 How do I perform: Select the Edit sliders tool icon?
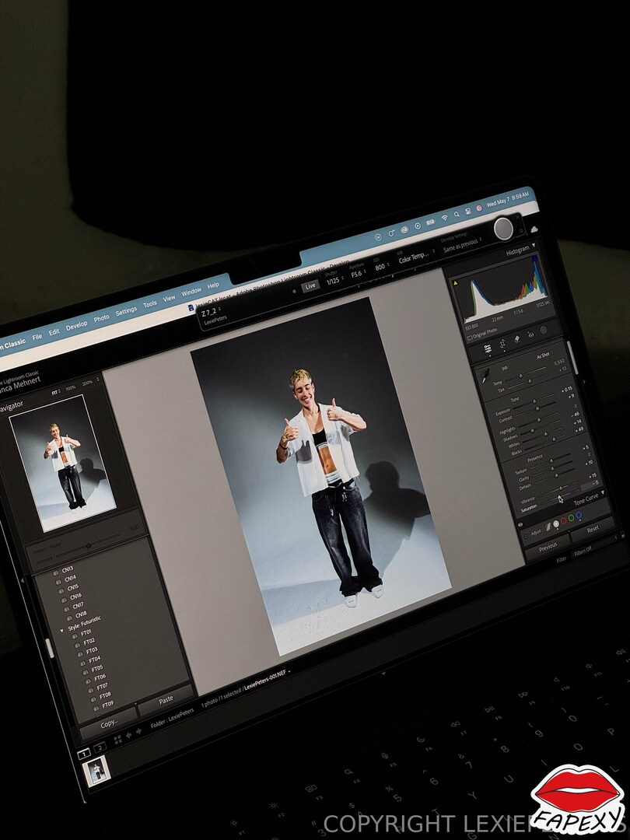488,349
